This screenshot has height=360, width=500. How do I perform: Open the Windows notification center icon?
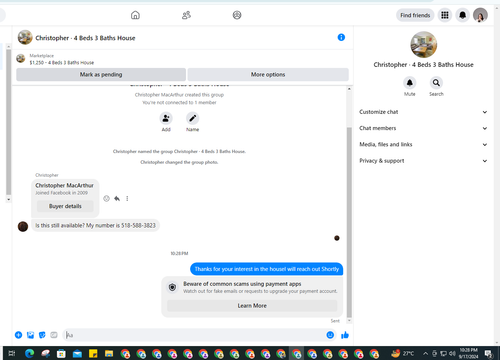click(488, 353)
